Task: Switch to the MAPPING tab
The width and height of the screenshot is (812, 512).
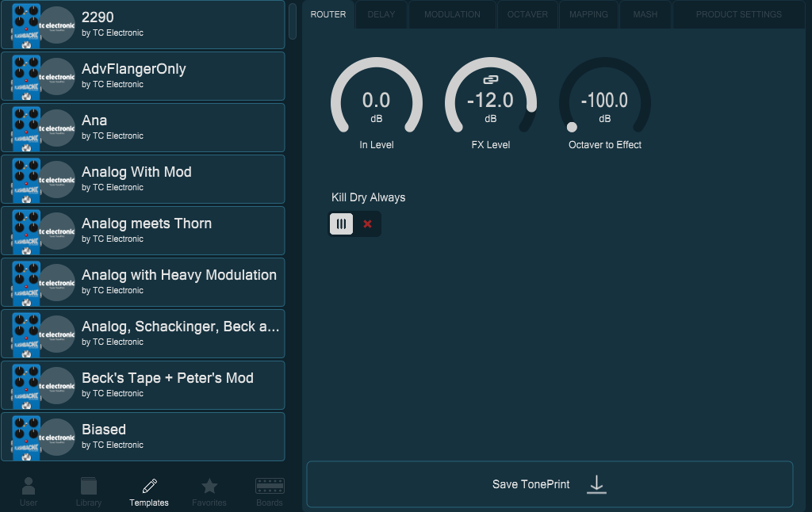Action: click(589, 14)
